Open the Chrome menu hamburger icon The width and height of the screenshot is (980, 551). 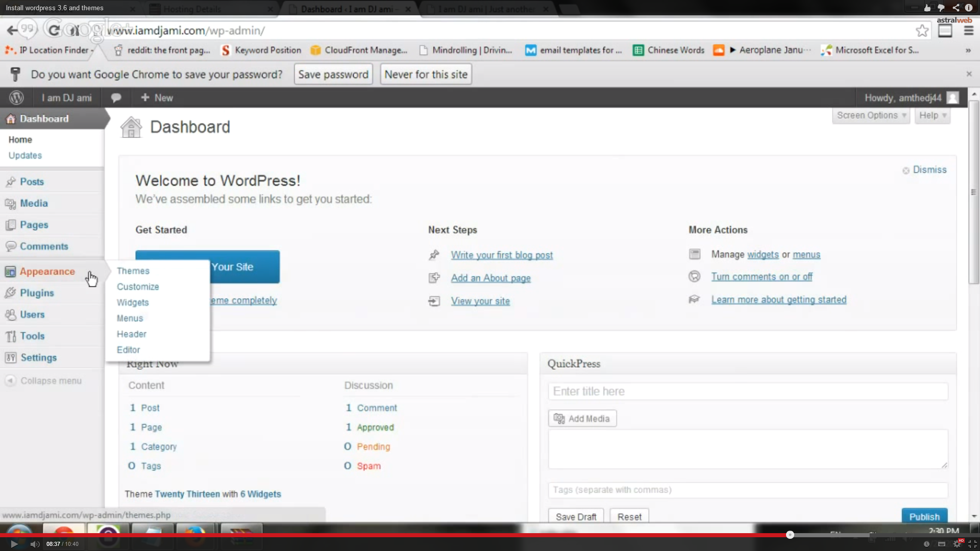click(x=968, y=31)
